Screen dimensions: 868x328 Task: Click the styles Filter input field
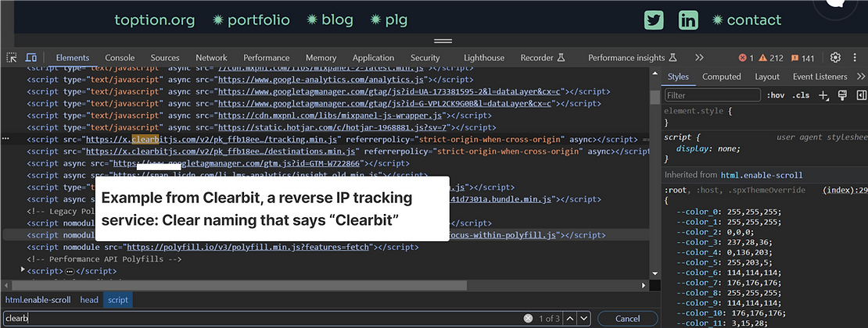[x=713, y=95]
